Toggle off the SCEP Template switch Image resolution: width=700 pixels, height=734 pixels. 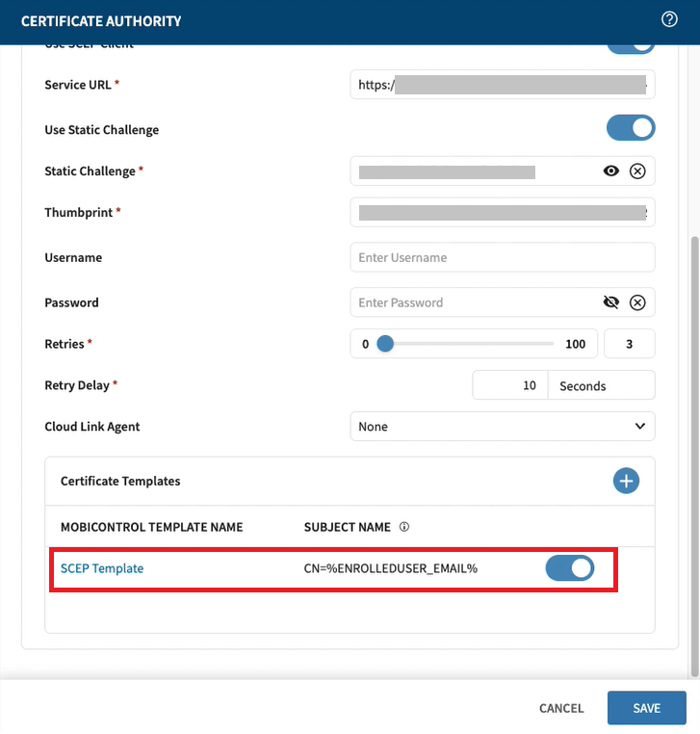[x=570, y=568]
